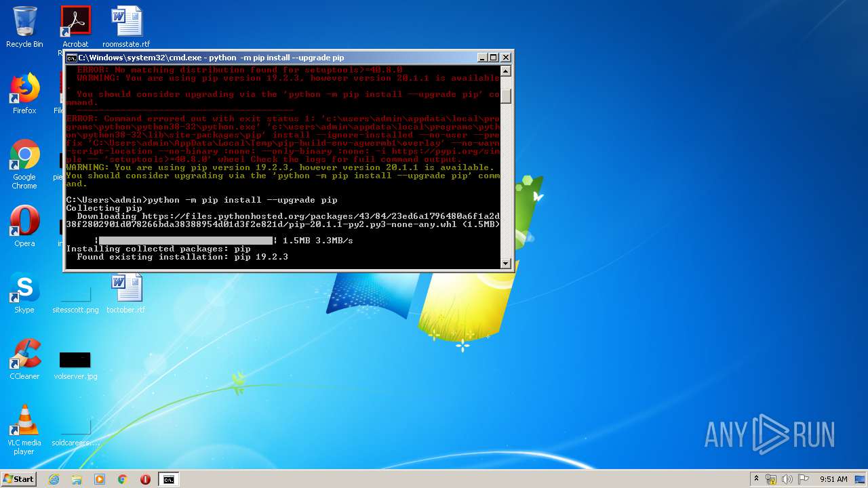The image size is (868, 488).
Task: Open Internet Explorer from the taskbar
Action: coord(54,479)
